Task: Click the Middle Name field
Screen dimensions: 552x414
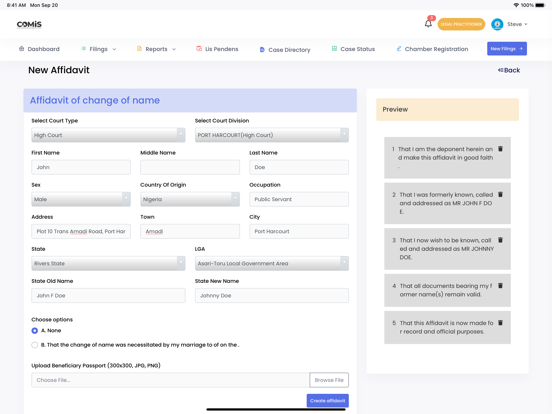Action: point(190,167)
